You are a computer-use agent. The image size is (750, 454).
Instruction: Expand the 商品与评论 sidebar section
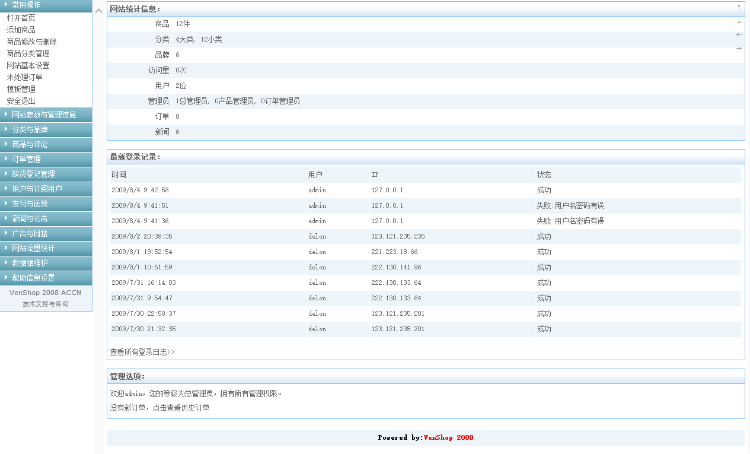pos(46,144)
